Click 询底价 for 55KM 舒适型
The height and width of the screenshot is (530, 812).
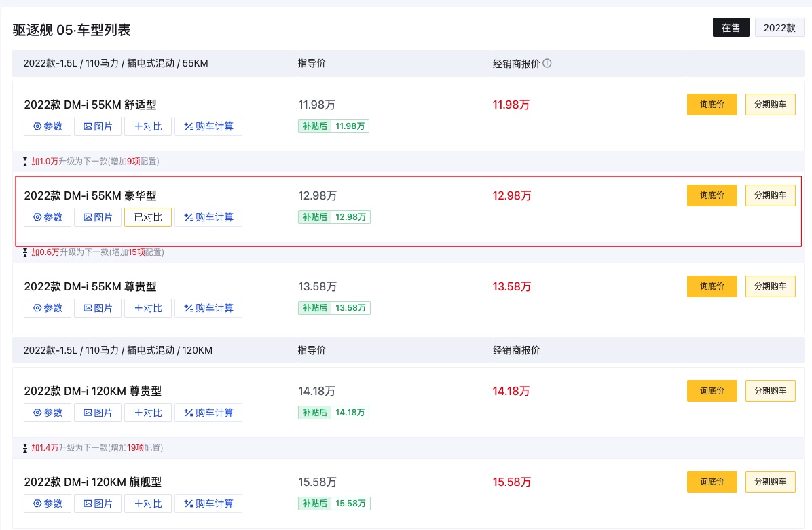712,105
